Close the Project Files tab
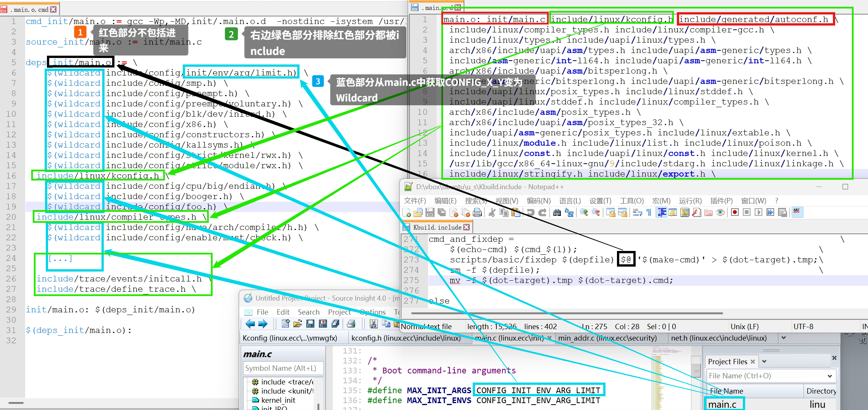 pyautogui.click(x=752, y=362)
